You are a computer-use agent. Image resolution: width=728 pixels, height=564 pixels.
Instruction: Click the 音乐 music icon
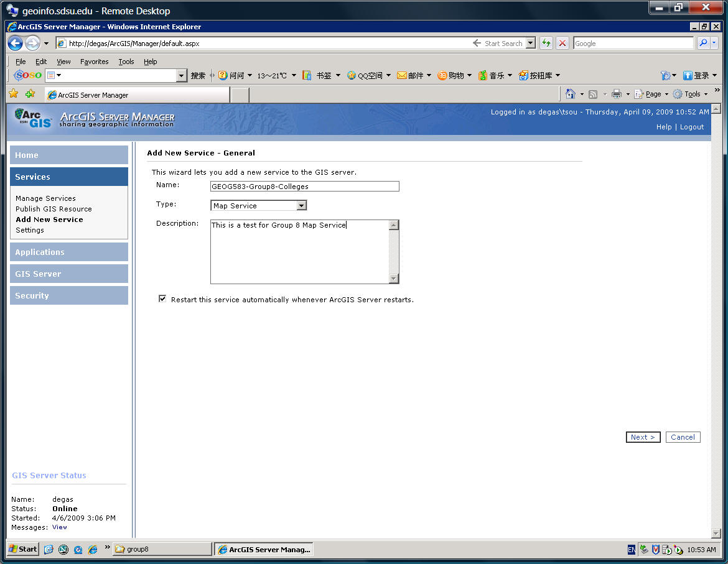tap(483, 75)
